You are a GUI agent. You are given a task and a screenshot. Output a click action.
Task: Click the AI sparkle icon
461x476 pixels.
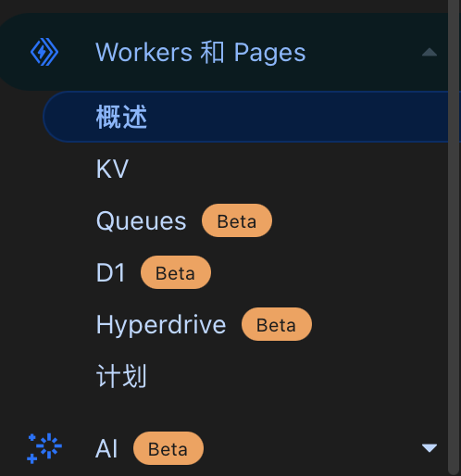(x=44, y=448)
